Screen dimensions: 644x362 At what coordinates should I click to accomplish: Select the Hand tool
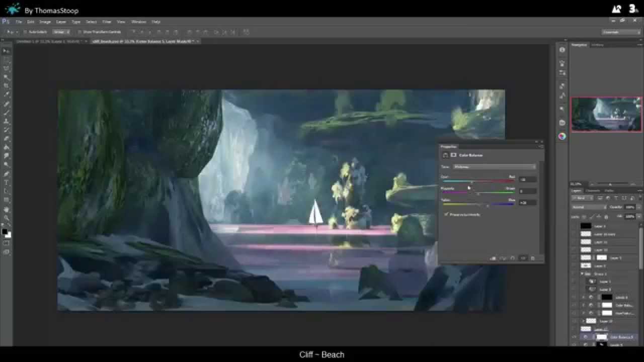point(6,209)
